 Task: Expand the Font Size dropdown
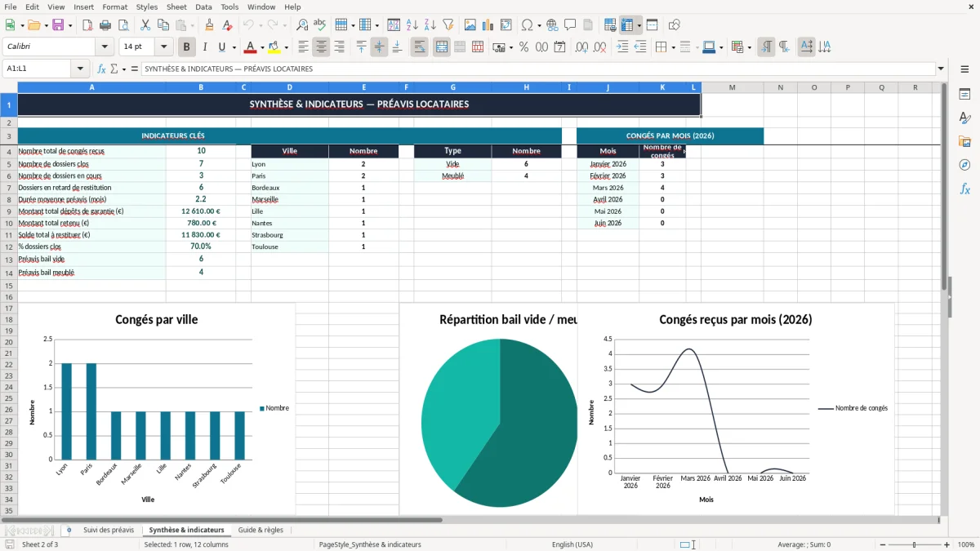(164, 47)
